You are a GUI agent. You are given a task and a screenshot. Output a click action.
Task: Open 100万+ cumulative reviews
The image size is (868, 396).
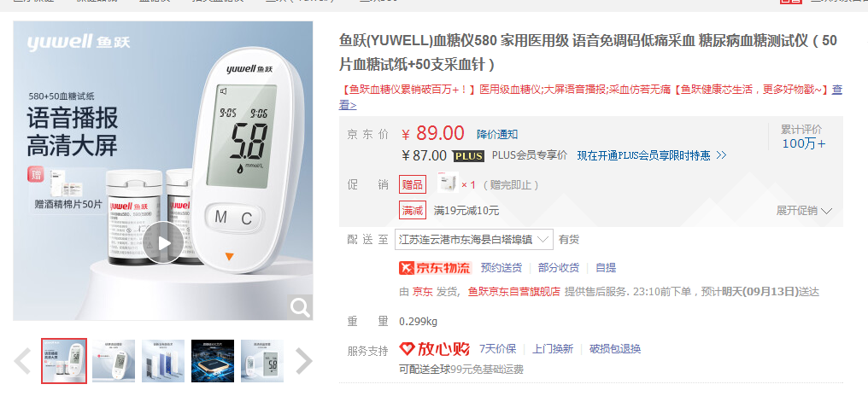pyautogui.click(x=803, y=144)
